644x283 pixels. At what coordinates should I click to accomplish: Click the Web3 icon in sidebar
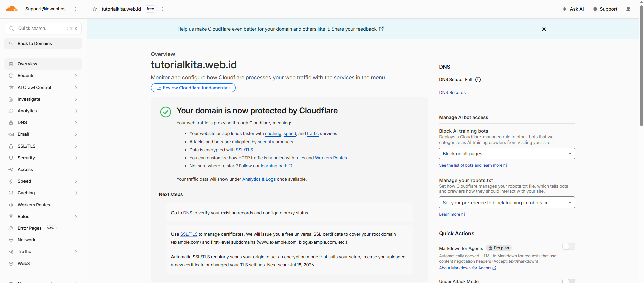point(11,264)
